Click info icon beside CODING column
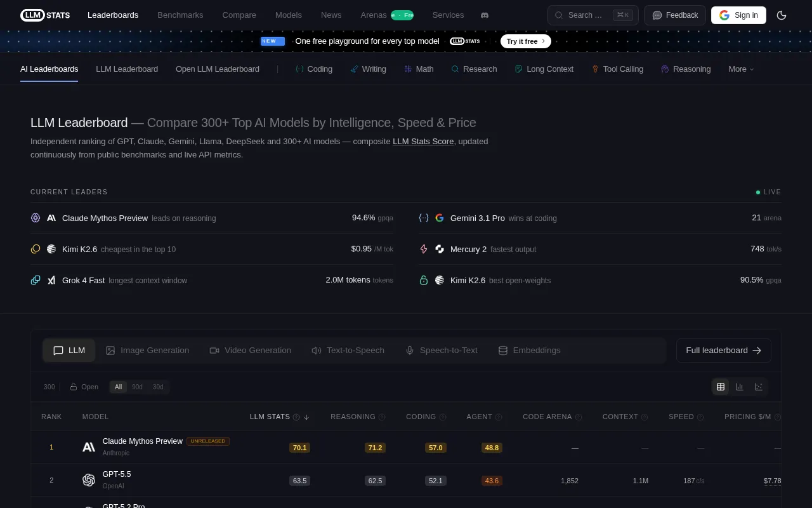 [x=443, y=417]
